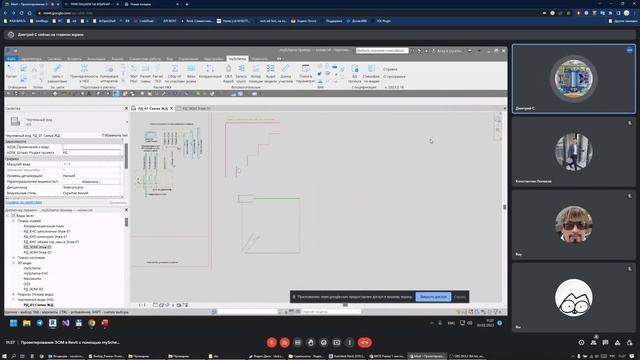Open the Координаций tool in the ribbon
Screen dimensions: 640x360
click(x=210, y=72)
